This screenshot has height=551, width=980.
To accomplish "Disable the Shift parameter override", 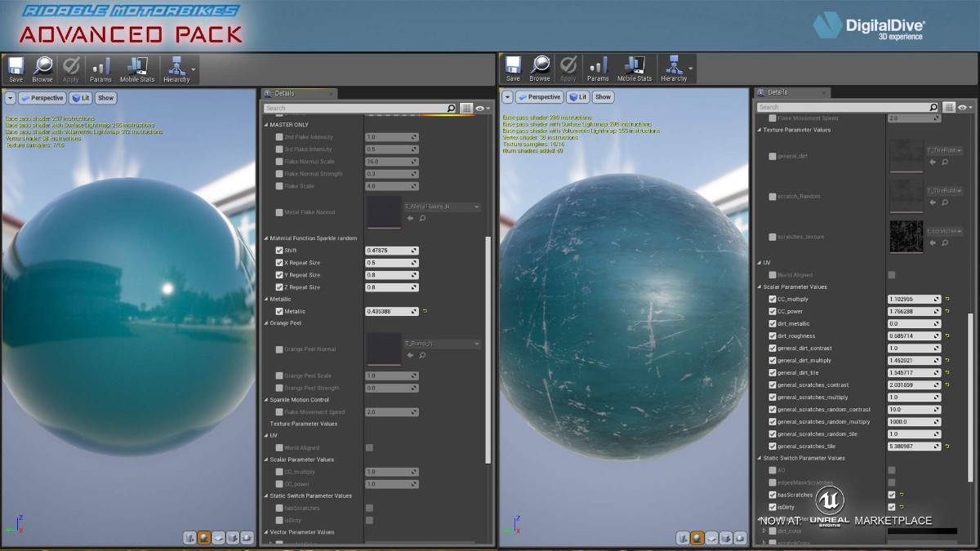I will pos(279,251).
